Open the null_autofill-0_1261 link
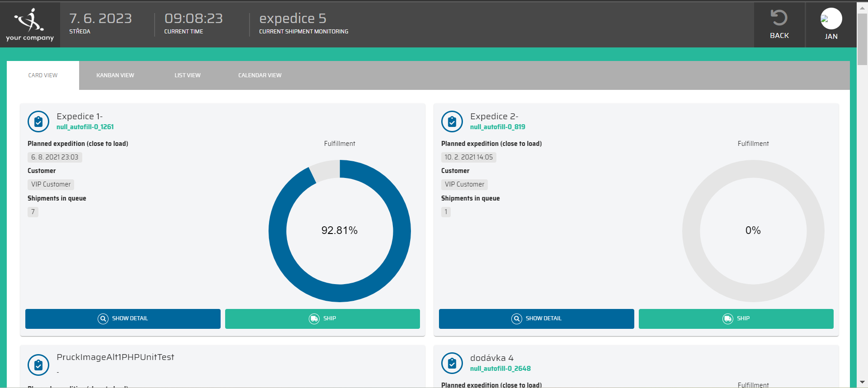 [85, 127]
